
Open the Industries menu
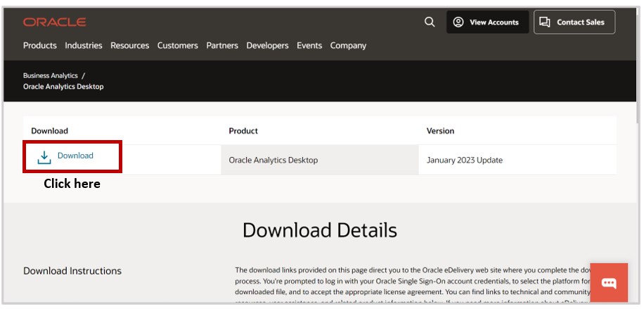(x=84, y=46)
